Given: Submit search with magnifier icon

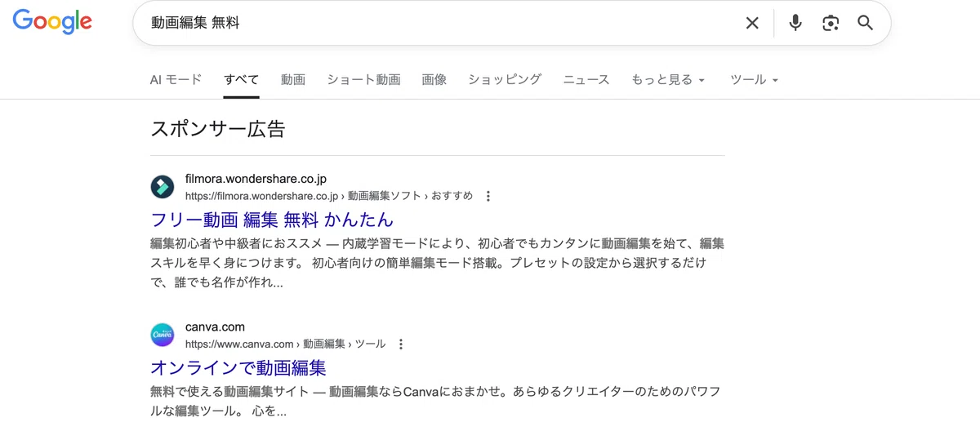Looking at the screenshot, I should pos(866,23).
